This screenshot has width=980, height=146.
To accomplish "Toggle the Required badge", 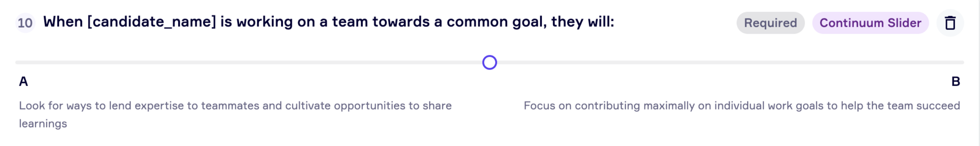I will [770, 23].
